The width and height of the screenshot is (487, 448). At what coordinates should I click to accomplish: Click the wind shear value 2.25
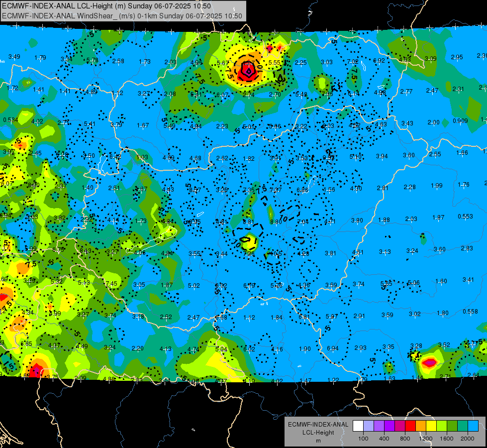(300, 63)
